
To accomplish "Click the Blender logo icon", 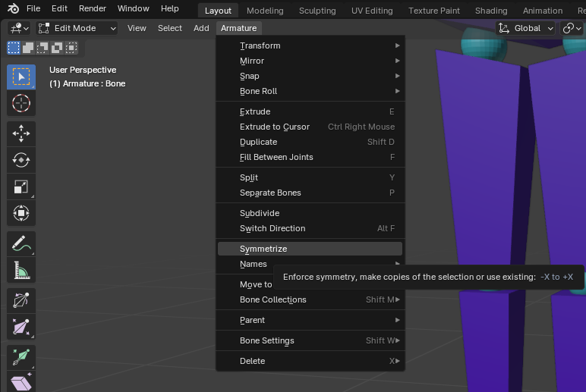I will (x=13, y=8).
